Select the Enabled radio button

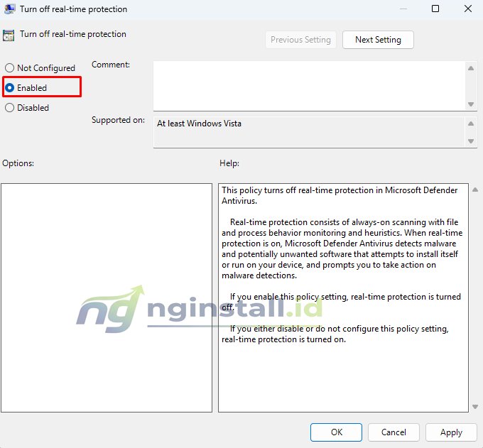tap(9, 88)
